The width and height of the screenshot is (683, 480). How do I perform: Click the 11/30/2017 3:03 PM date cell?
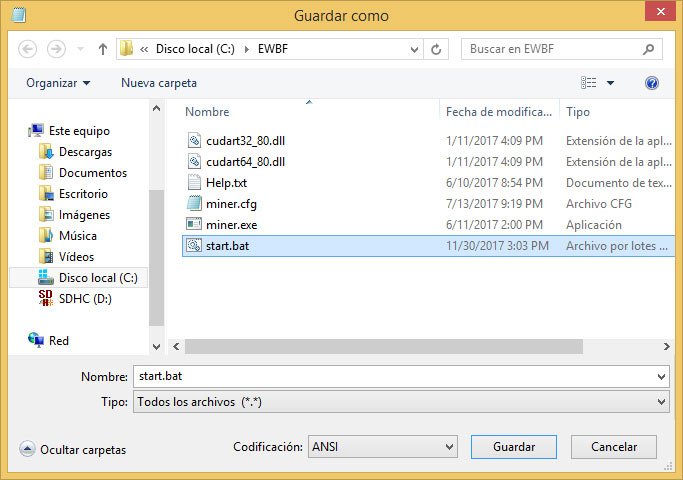[x=497, y=246]
